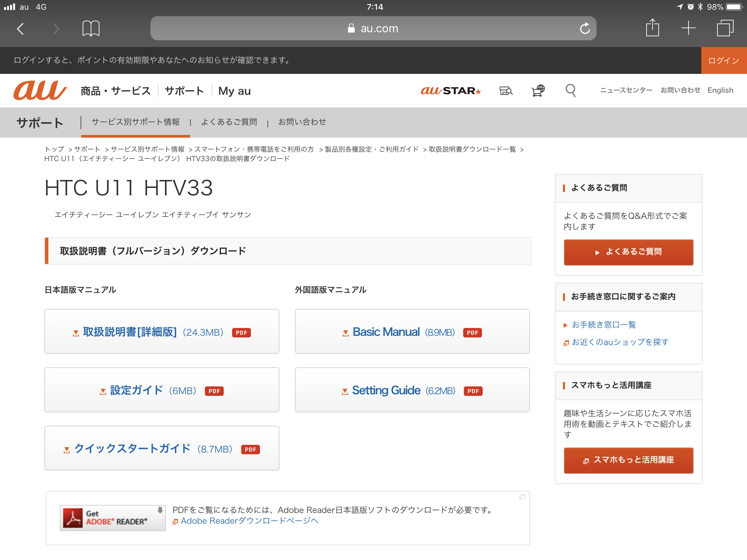Click the orange よくあるご質問 sidebar button

[628, 252]
